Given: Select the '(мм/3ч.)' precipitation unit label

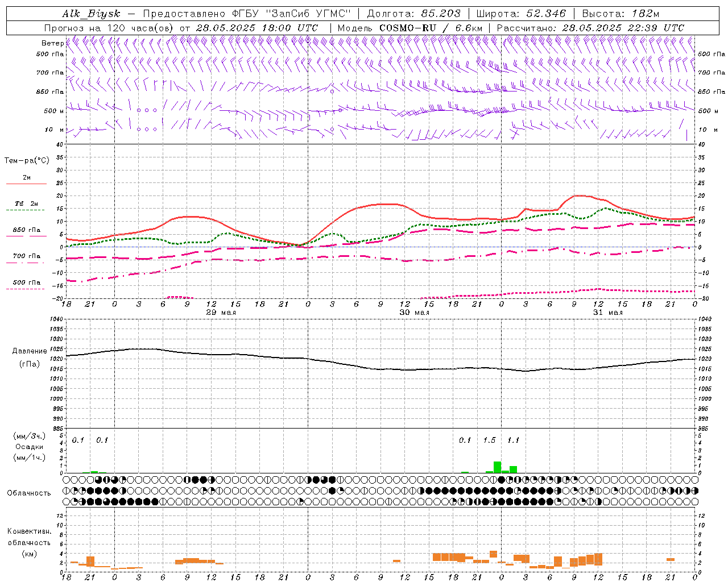Looking at the screenshot, I should [30, 436].
